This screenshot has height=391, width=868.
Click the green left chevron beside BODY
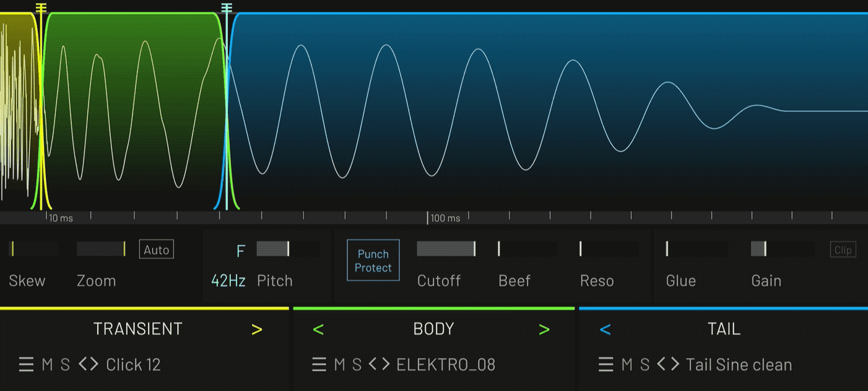pyautogui.click(x=318, y=329)
